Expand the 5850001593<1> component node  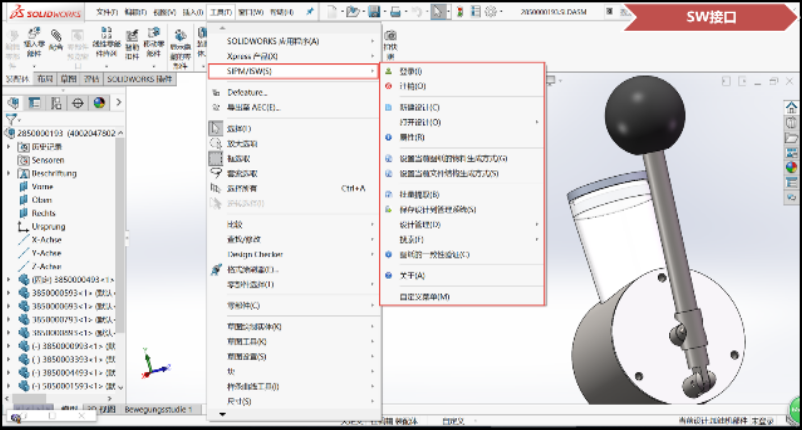[9, 386]
